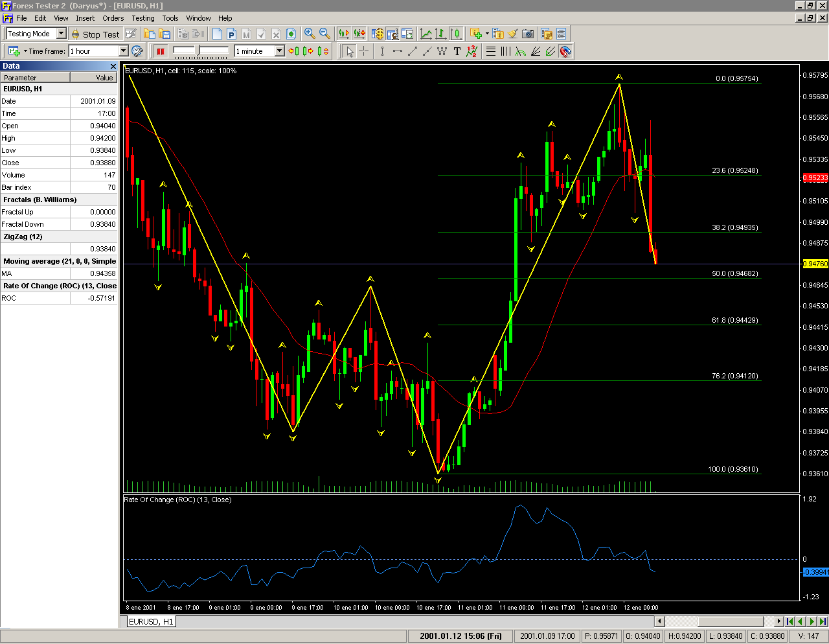
Task: Click the zoom out magnifier icon
Action: (324, 34)
